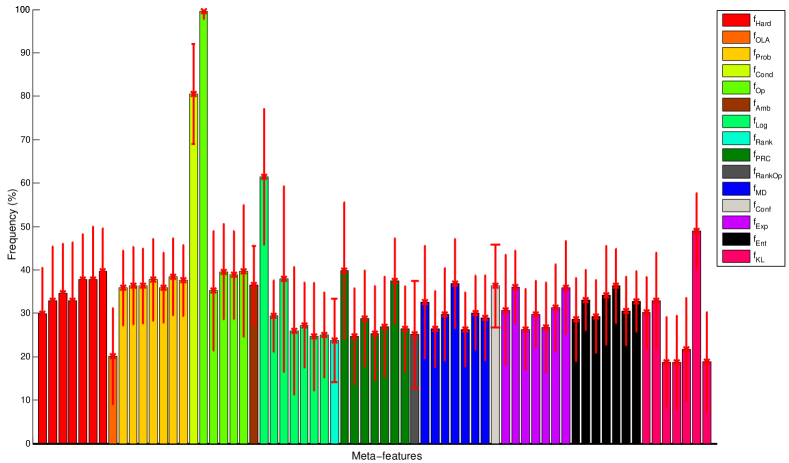Click the fOp legend label text
Screen dimensions: 789x463
[x=759, y=89]
